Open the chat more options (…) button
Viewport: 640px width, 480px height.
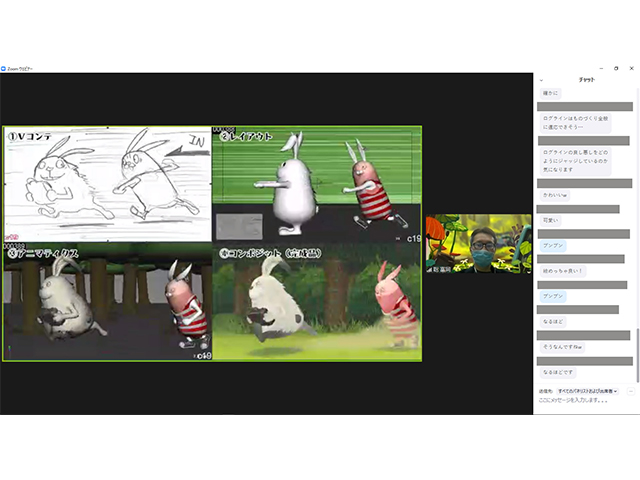(631, 391)
